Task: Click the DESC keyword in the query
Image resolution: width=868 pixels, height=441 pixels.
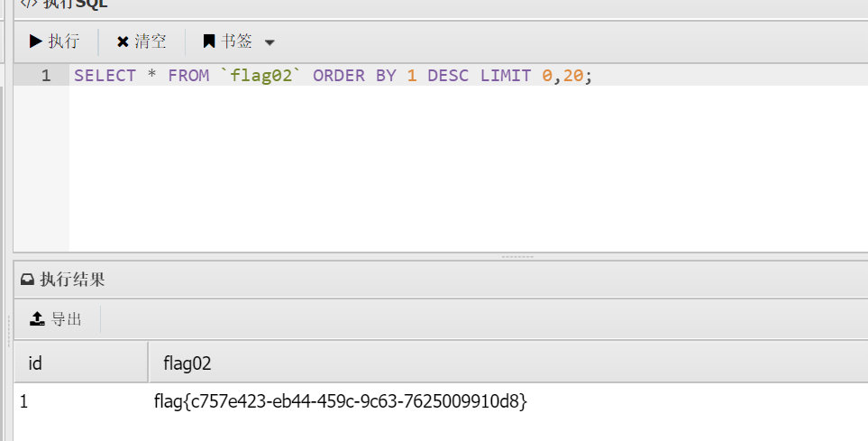Action: (x=448, y=76)
